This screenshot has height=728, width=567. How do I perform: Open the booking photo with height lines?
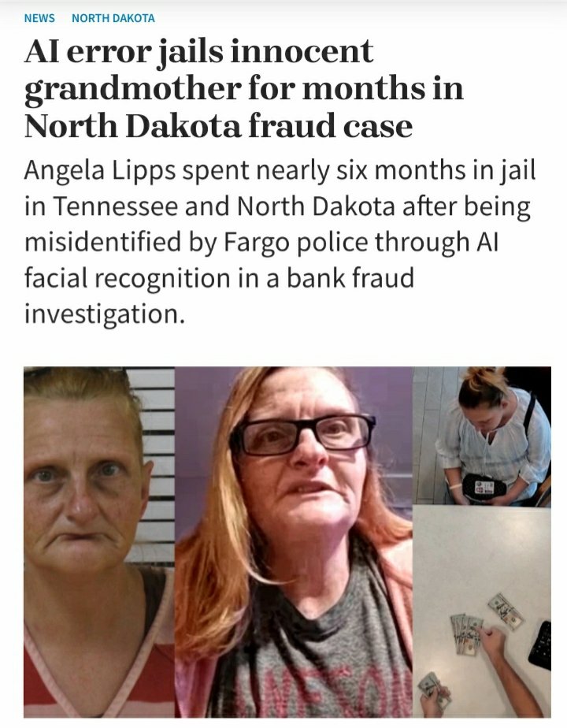98,542
